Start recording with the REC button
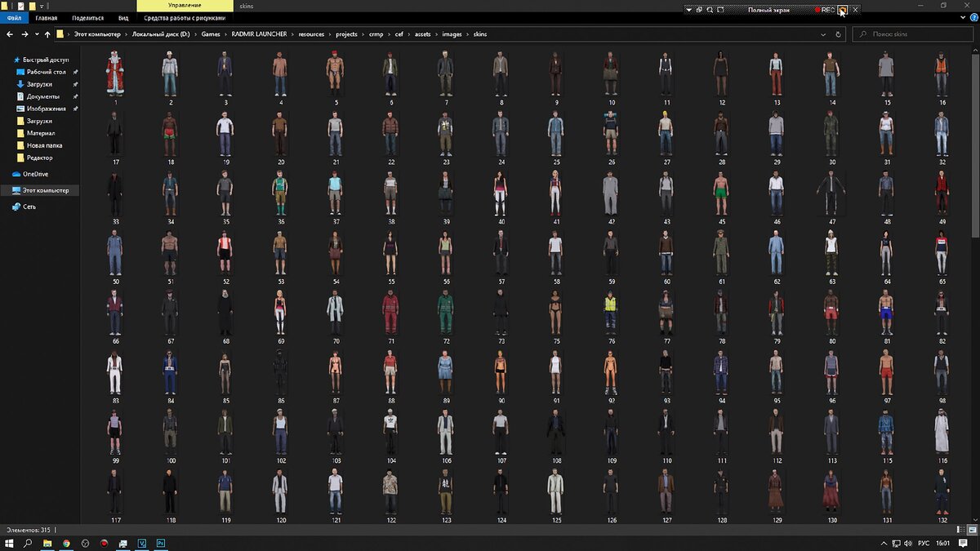Viewport: 980px width, 551px height. [x=824, y=10]
